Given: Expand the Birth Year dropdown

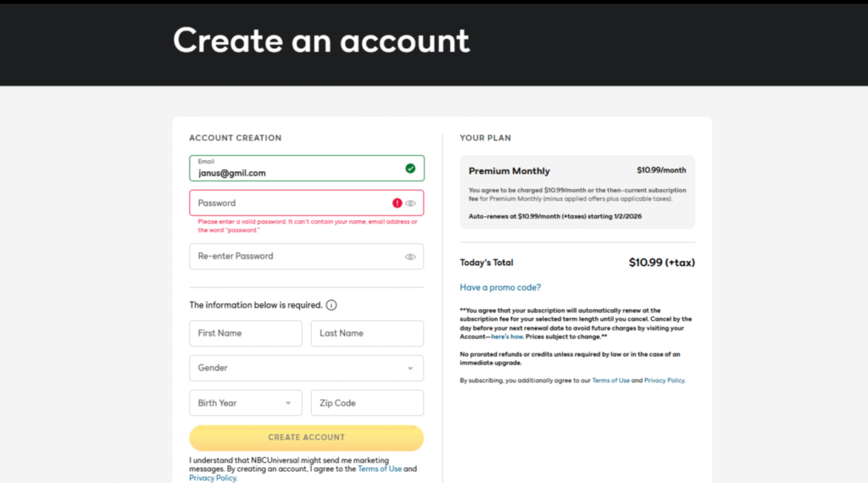Looking at the screenshot, I should [245, 403].
